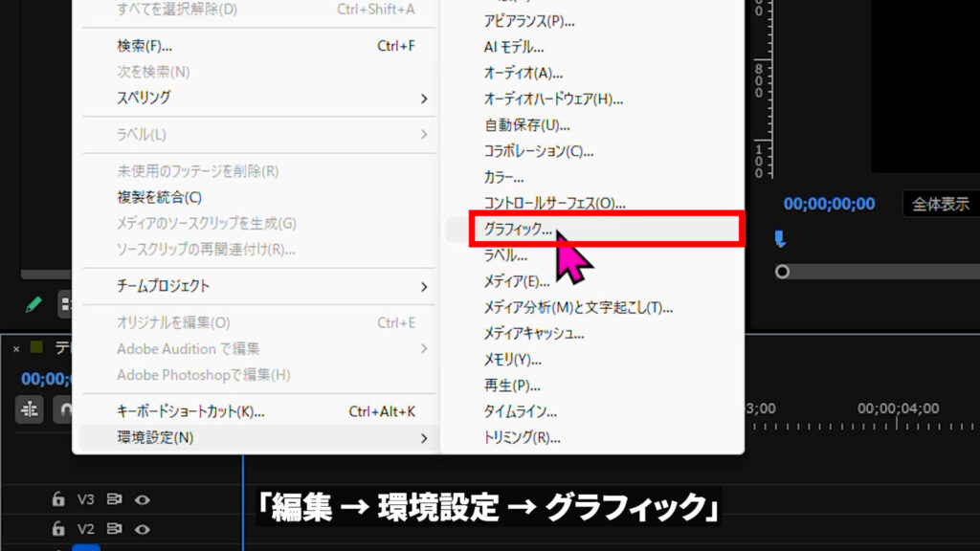
Task: Toggle the V3 track lock icon
Action: click(58, 499)
